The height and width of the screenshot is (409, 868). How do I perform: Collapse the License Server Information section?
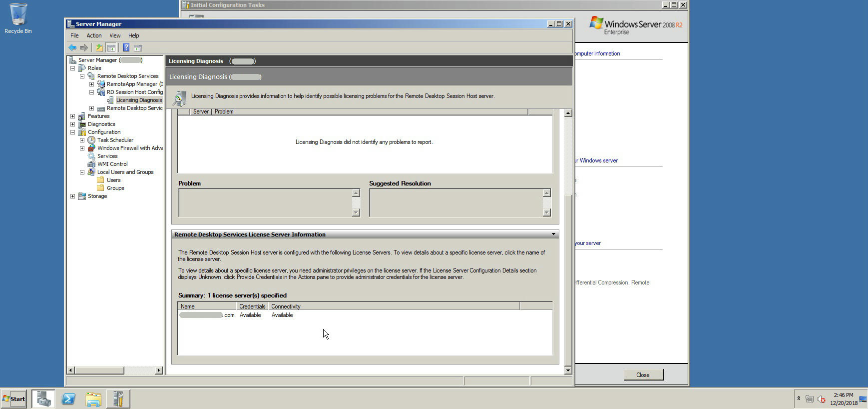[x=553, y=234]
